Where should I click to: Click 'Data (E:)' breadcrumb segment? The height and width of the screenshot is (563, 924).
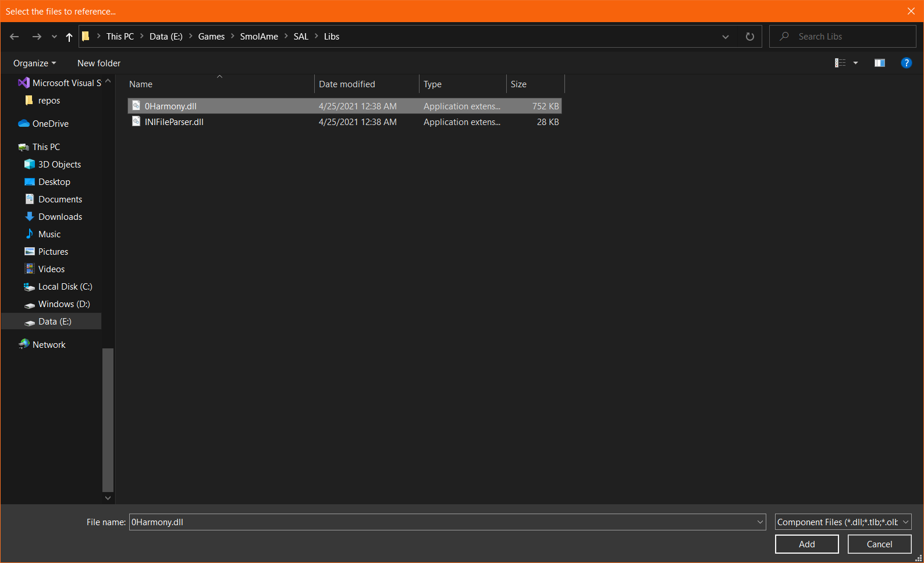click(166, 36)
